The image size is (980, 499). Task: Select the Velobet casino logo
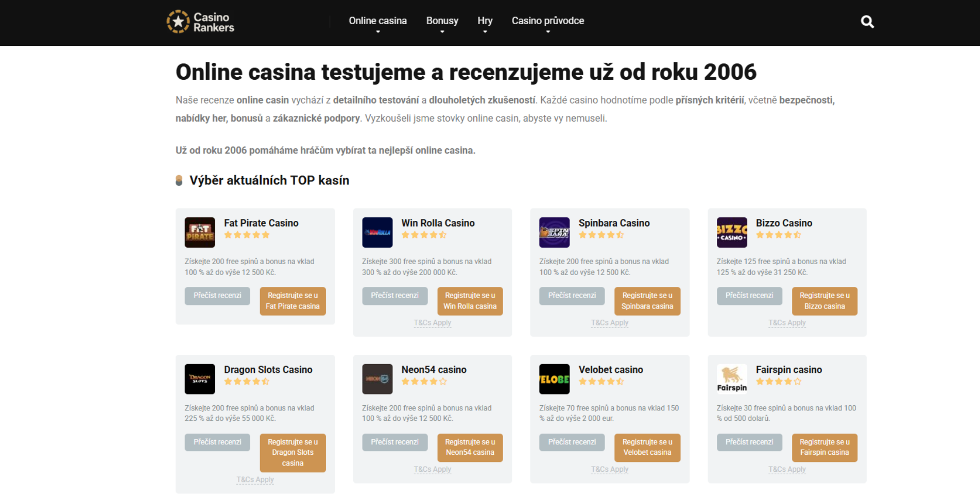[554, 379]
